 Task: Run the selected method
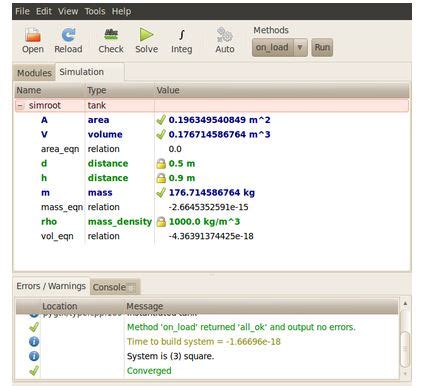pos(322,47)
